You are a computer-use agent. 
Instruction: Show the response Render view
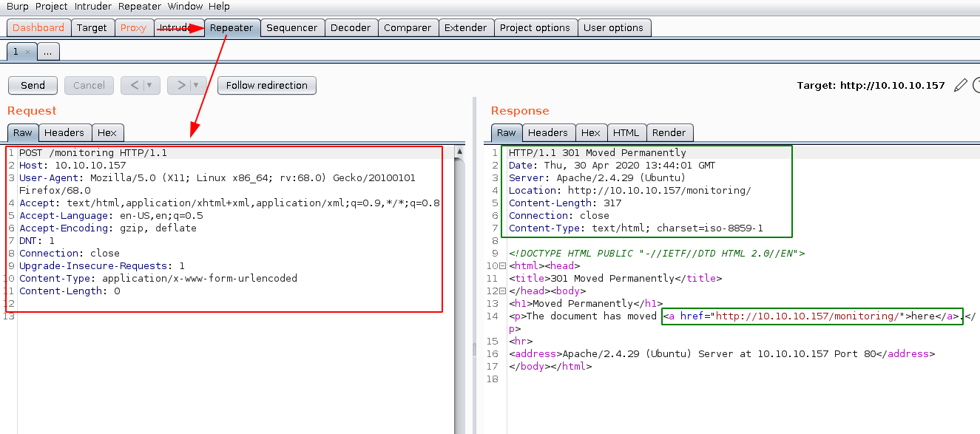click(669, 132)
